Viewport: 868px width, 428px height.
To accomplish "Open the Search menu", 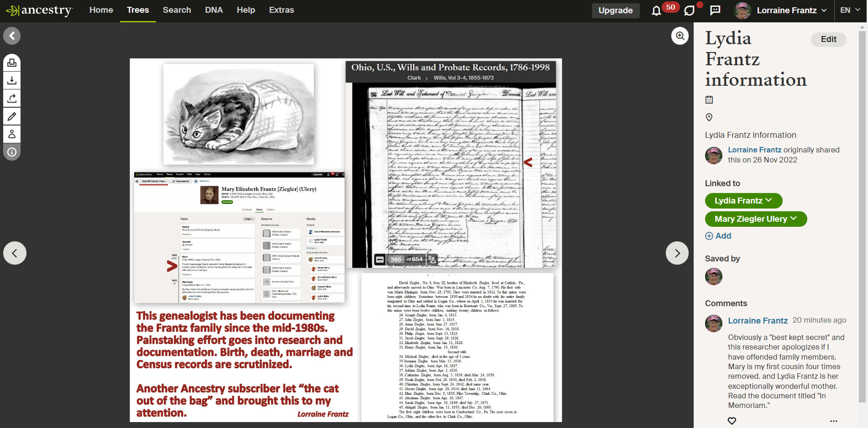I will [177, 10].
